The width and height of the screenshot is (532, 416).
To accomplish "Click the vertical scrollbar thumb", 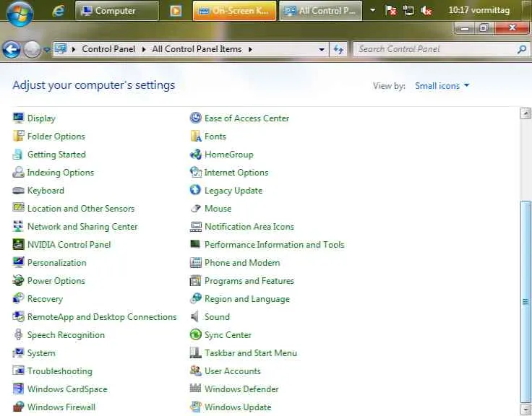I will point(525,301).
